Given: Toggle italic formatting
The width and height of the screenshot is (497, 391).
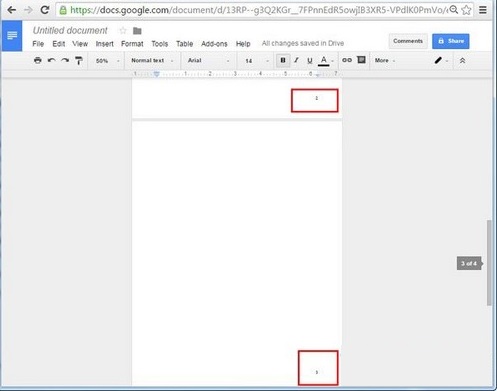Looking at the screenshot, I should pos(296,60).
